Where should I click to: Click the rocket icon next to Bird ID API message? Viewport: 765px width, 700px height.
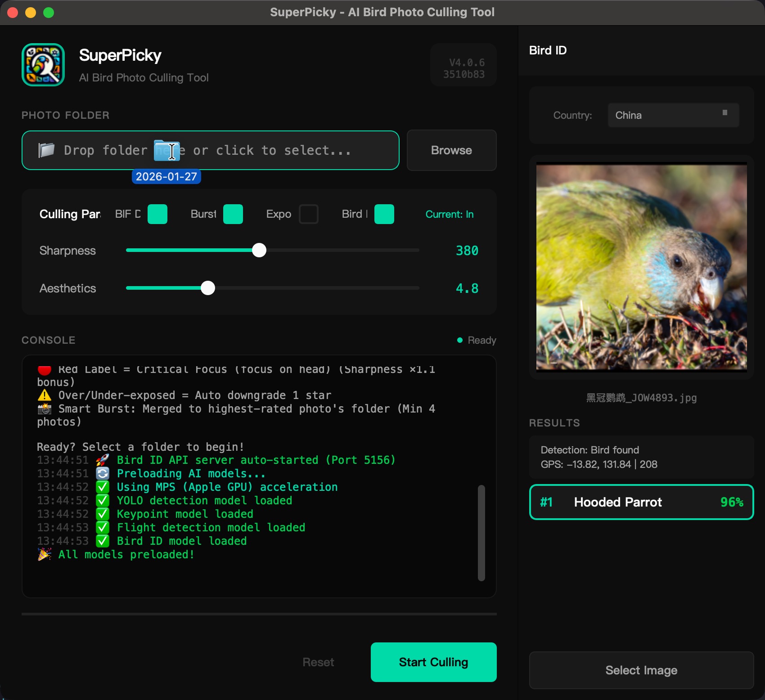(102, 460)
